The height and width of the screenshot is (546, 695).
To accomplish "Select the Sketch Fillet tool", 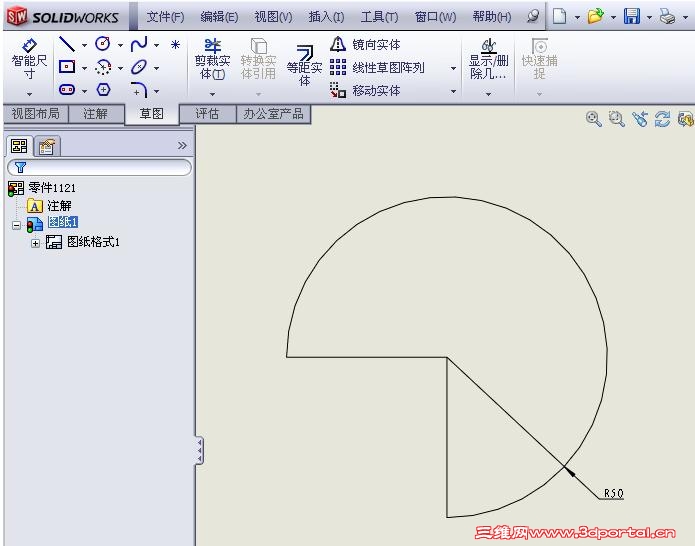I will point(139,90).
